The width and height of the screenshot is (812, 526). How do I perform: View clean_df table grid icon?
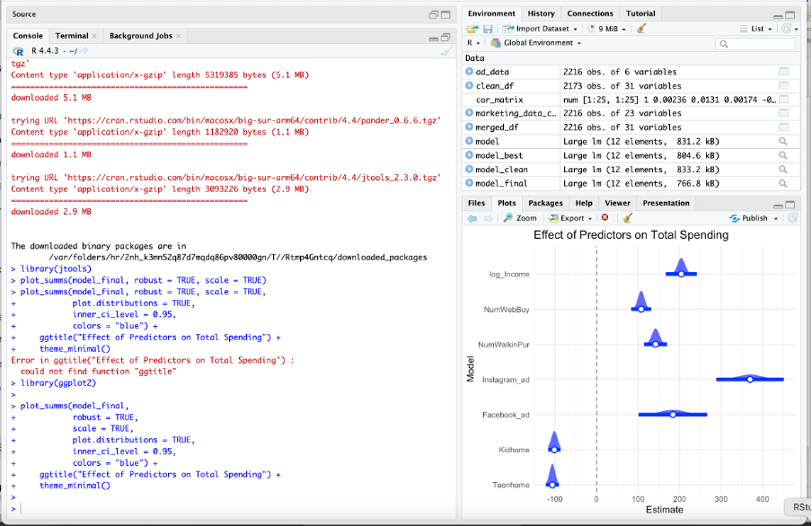pos(783,86)
